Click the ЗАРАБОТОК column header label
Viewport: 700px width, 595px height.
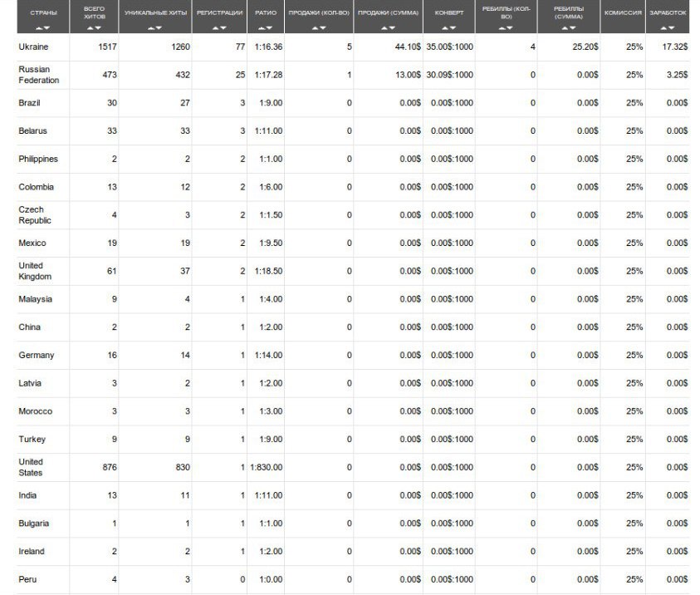[668, 13]
